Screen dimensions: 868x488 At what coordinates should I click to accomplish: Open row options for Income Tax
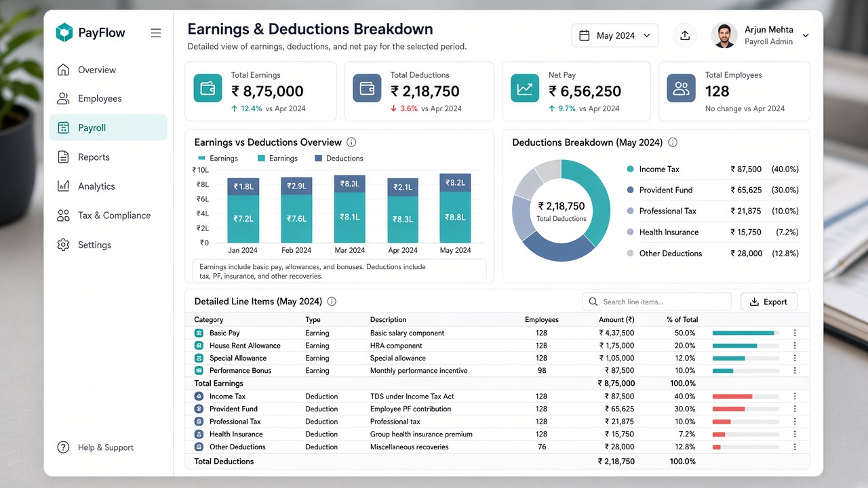tap(795, 396)
